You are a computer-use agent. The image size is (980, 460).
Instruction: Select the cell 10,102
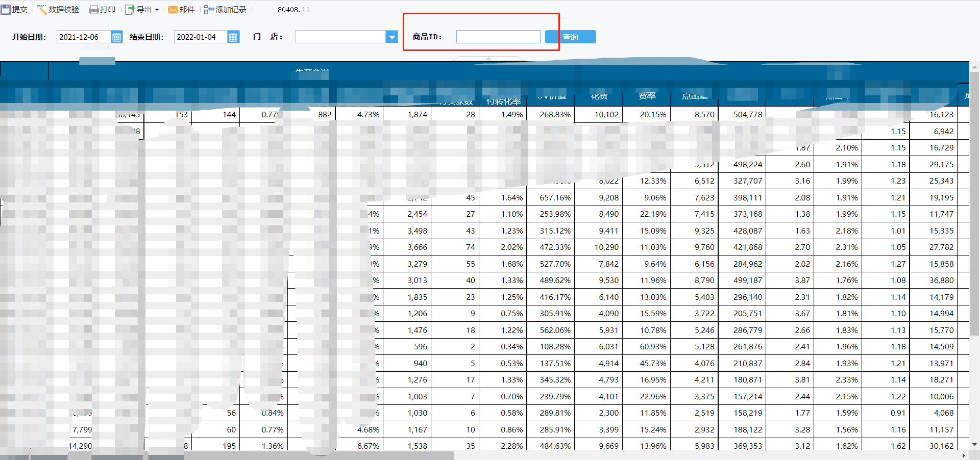click(x=606, y=115)
